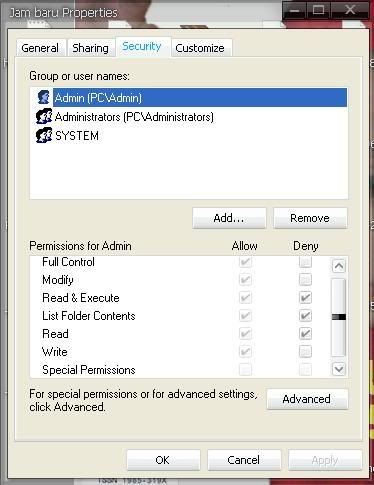Click the Cancel button

244,460
